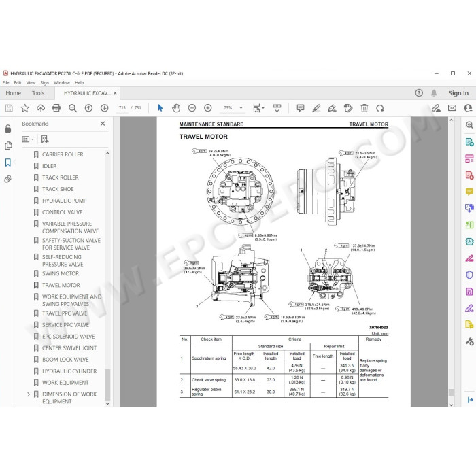Open EPC SOLENOID VALVE bookmark
476x476 pixels.
[69, 337]
